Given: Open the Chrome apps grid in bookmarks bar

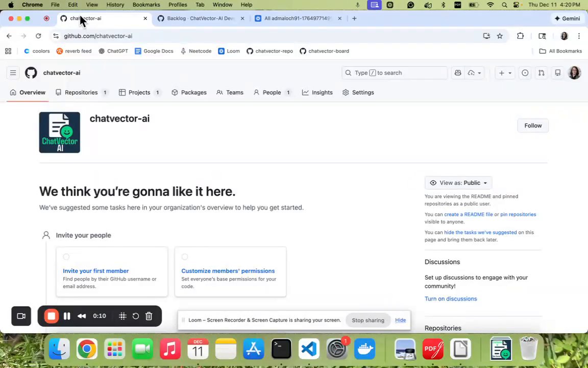Looking at the screenshot, I should 8,51.
